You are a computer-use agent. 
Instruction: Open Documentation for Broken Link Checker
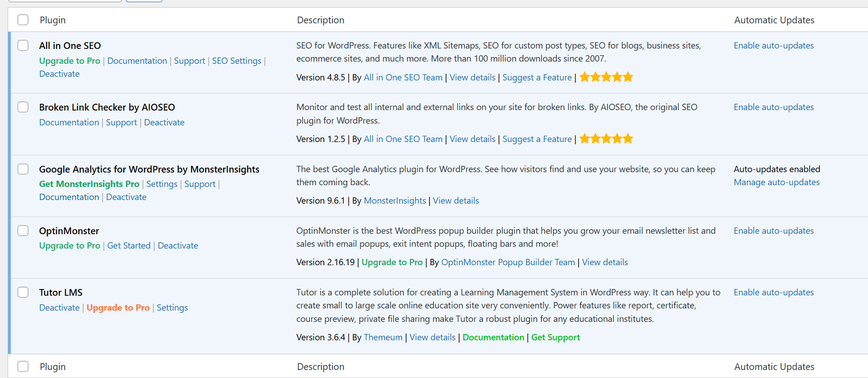pos(69,123)
